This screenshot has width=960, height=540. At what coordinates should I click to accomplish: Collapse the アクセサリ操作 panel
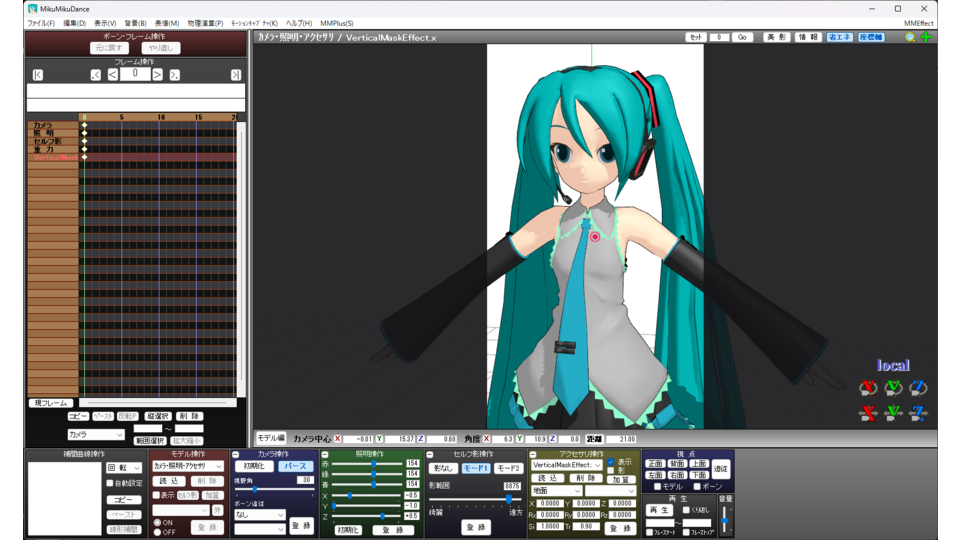click(x=533, y=454)
